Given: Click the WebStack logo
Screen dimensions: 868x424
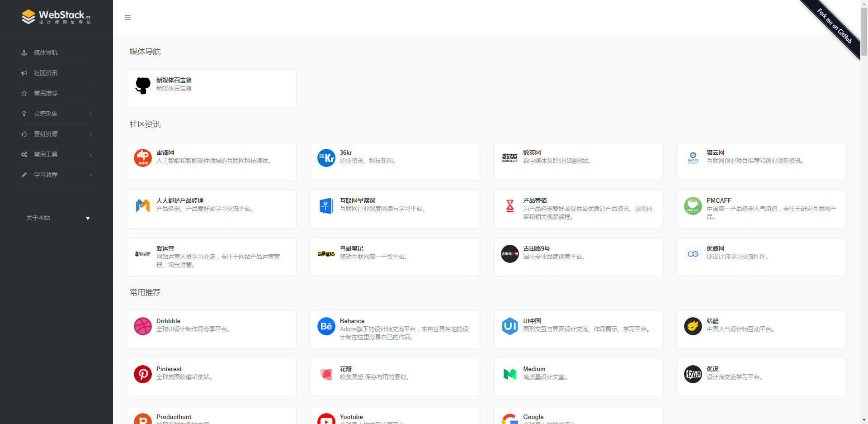Looking at the screenshot, I should click(x=57, y=17).
